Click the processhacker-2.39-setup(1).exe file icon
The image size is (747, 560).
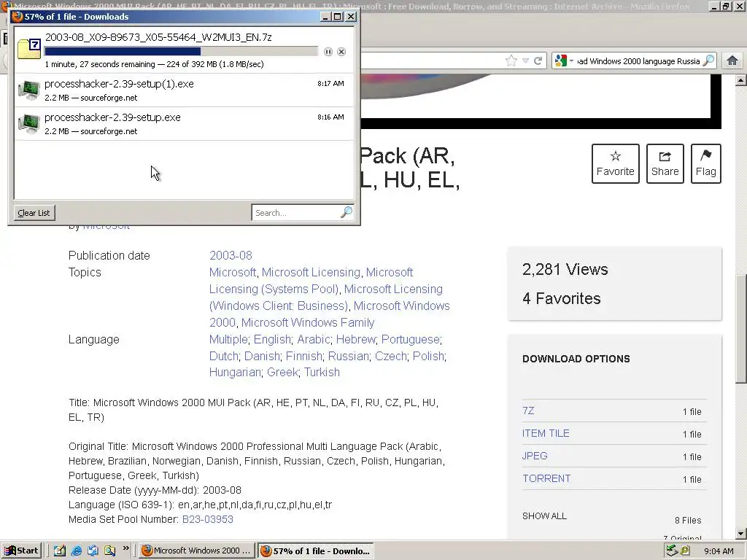pyautogui.click(x=29, y=90)
